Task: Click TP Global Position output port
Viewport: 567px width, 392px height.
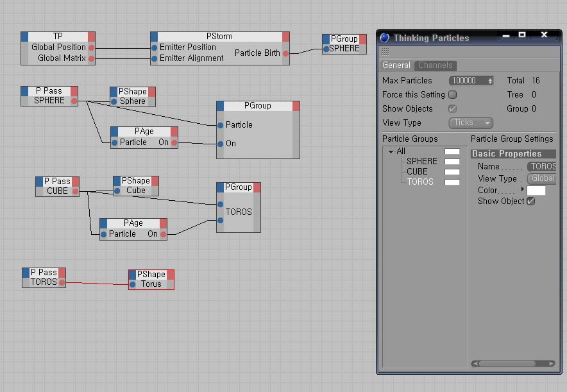Action: pyautogui.click(x=91, y=47)
